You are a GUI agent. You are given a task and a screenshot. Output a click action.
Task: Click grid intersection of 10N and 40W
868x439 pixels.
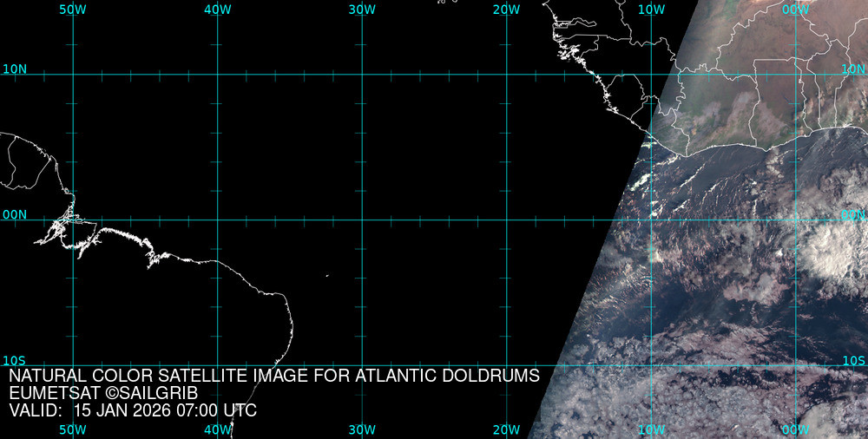[217, 74]
